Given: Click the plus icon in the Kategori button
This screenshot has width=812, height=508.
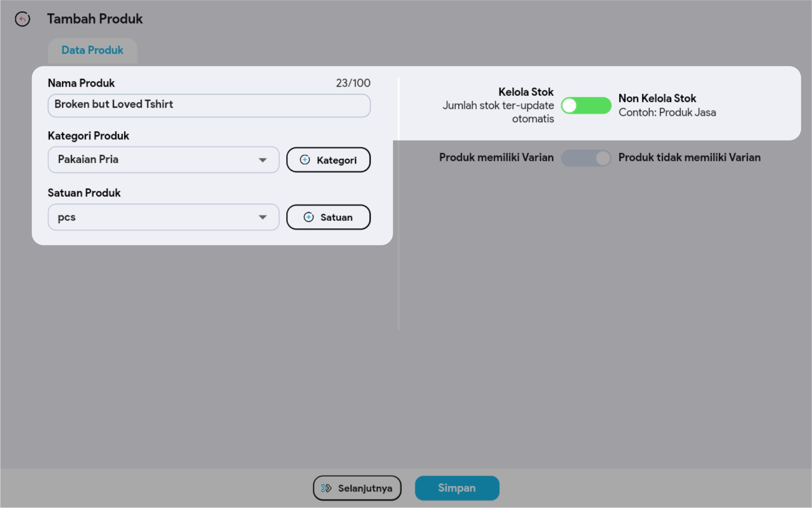Looking at the screenshot, I should (305, 160).
